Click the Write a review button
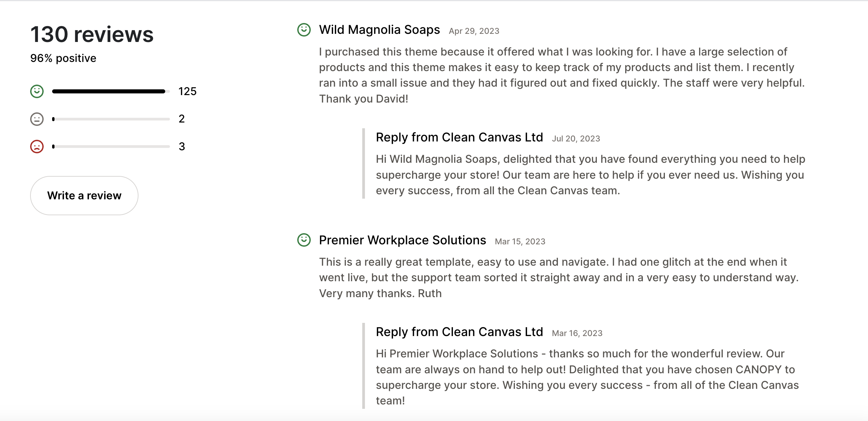Image resolution: width=868 pixels, height=421 pixels. click(x=84, y=196)
